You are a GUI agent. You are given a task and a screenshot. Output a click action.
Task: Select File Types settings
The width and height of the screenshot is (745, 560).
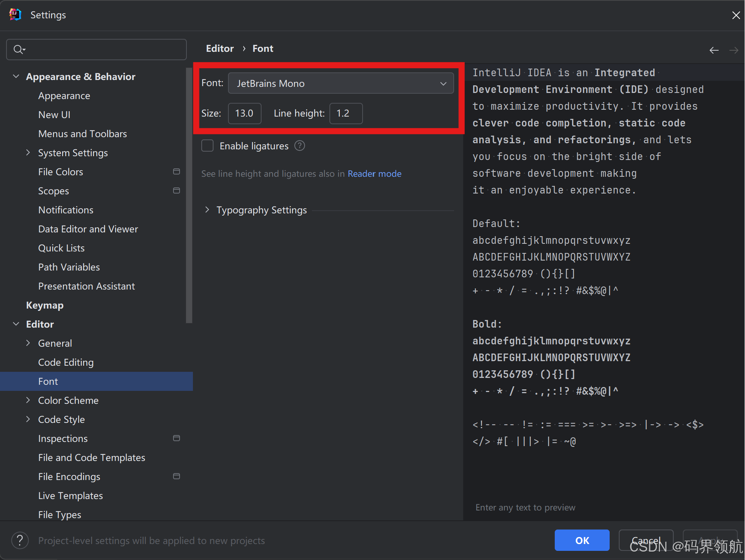point(59,515)
